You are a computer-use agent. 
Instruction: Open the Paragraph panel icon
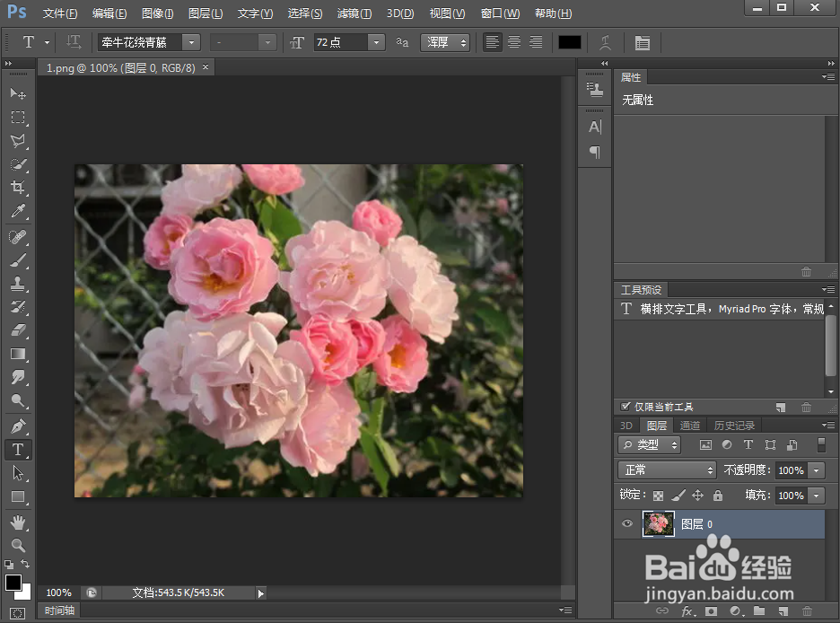595,152
